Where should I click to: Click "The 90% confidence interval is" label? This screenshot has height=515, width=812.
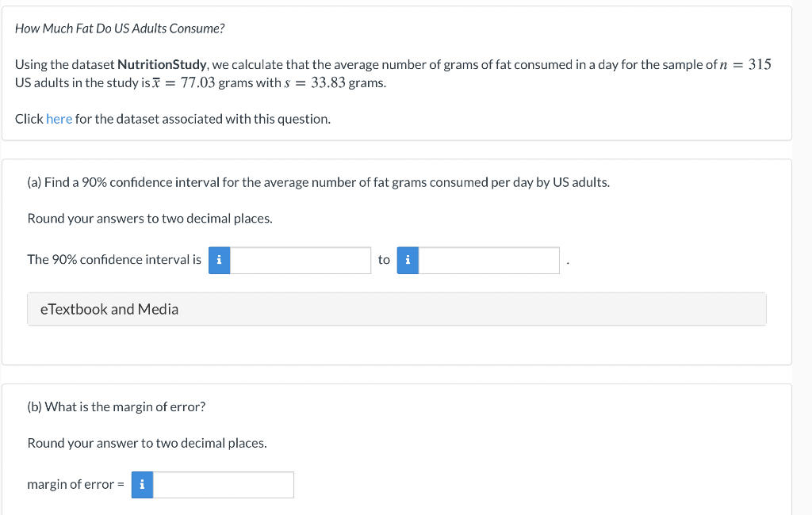tap(114, 260)
